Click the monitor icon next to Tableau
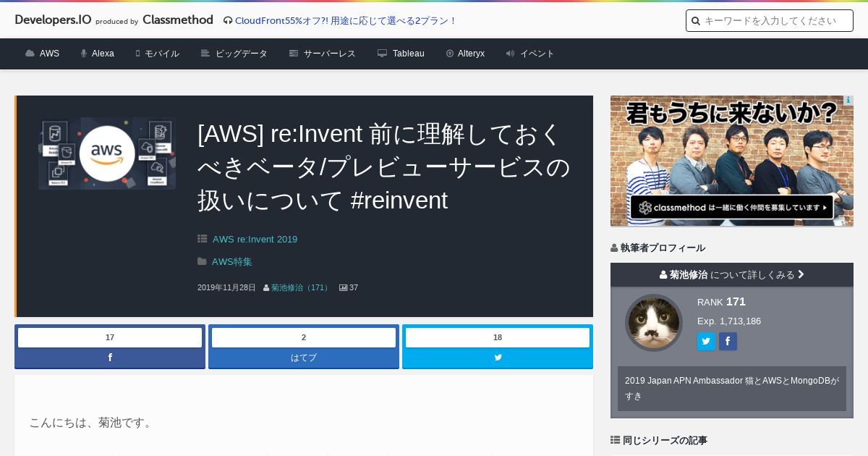Viewport: 868px width, 456px height. 383,54
